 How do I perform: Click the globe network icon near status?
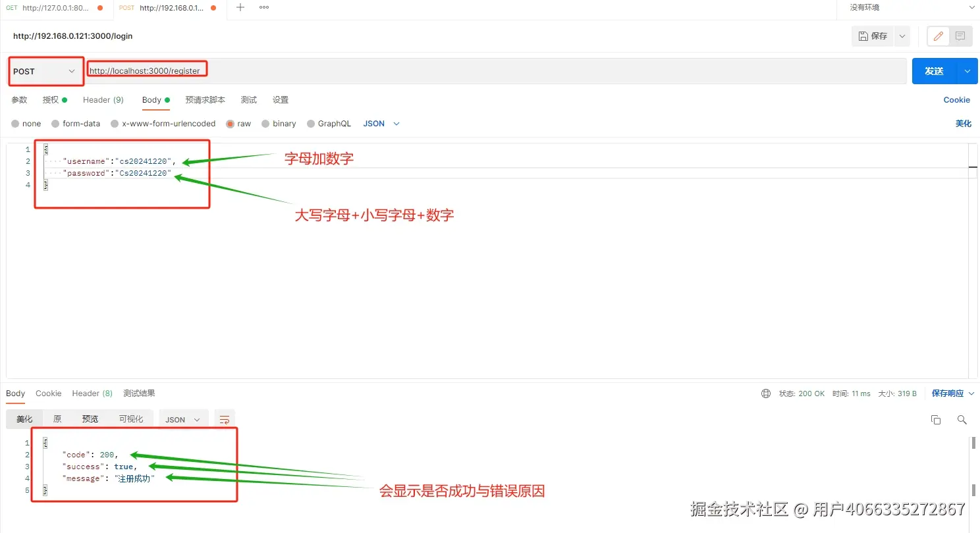[766, 393]
